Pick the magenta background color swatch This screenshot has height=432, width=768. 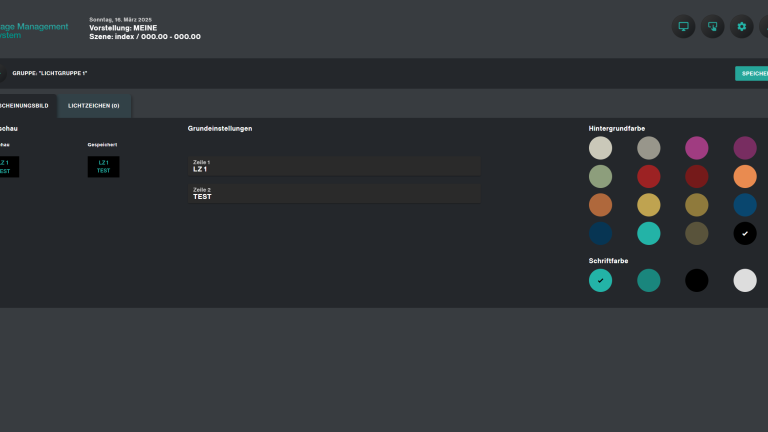point(697,148)
